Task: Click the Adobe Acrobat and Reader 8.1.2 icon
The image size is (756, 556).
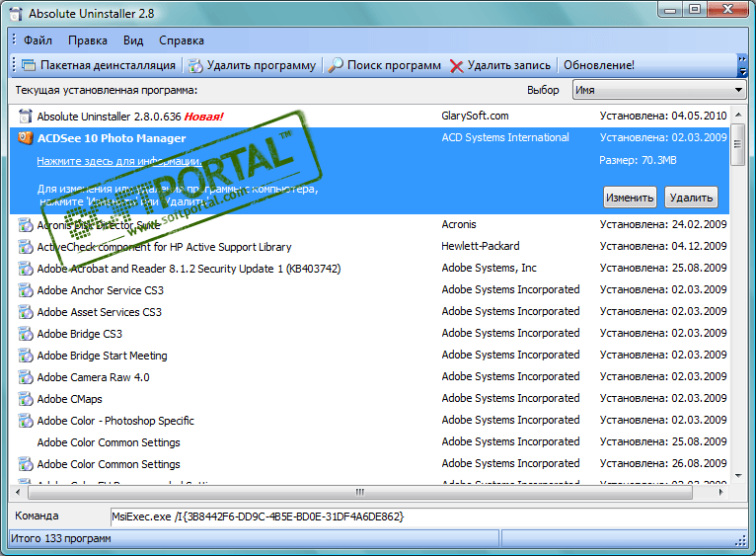Action: [x=25, y=269]
